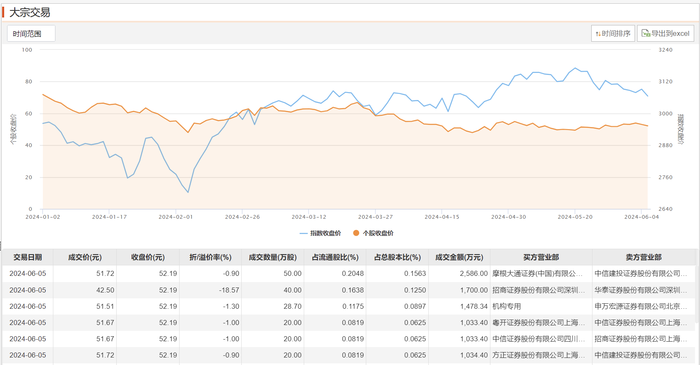Screen dimensions: 700x365
Task: Sort by the 成交价(元) column header
Action: 85,257
